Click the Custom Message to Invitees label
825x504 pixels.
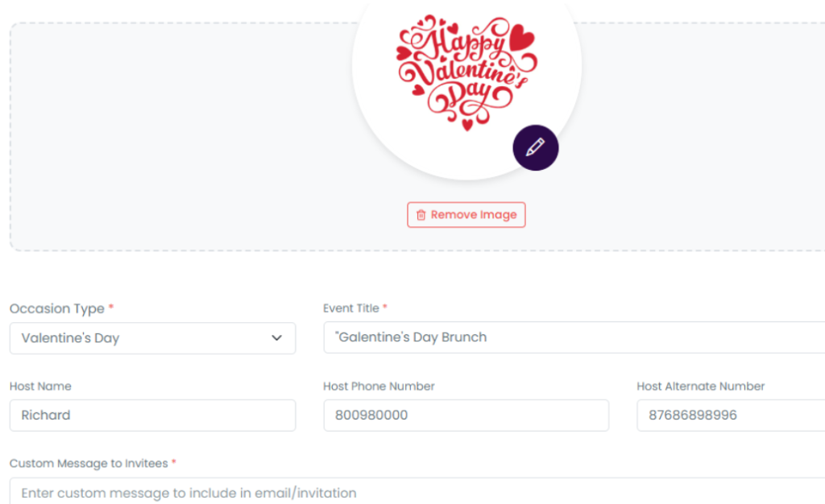coord(89,464)
